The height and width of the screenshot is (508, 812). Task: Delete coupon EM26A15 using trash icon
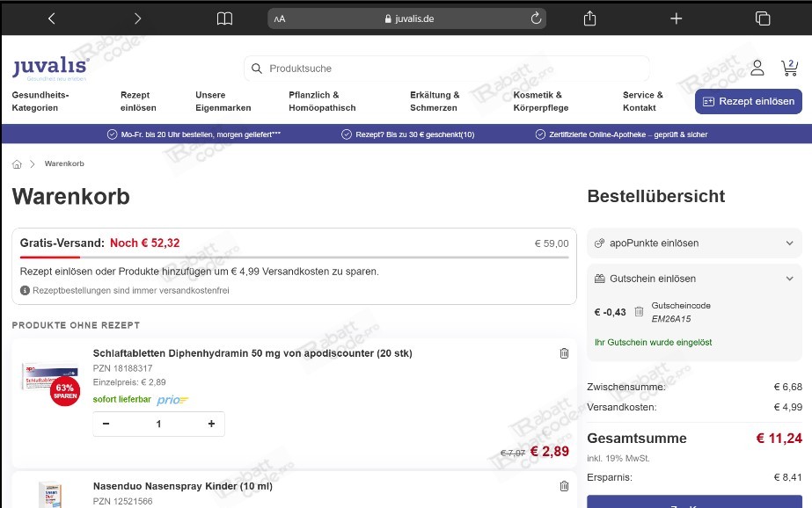(x=639, y=311)
